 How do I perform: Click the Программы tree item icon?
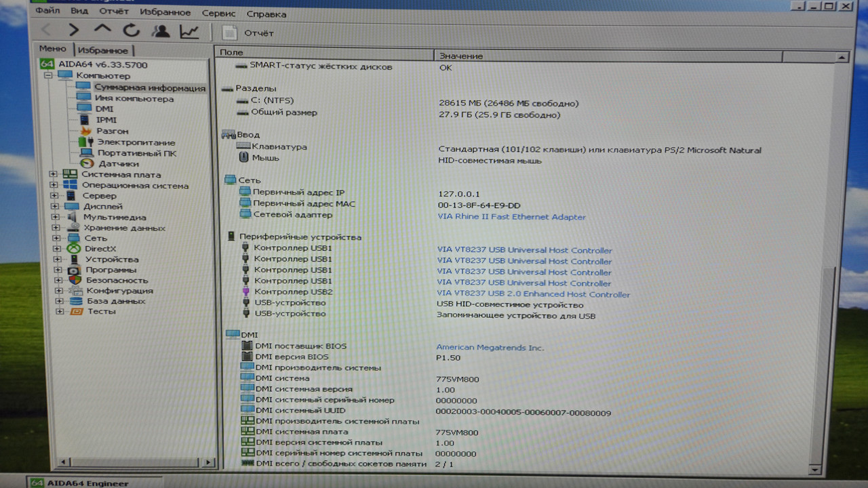click(74, 270)
